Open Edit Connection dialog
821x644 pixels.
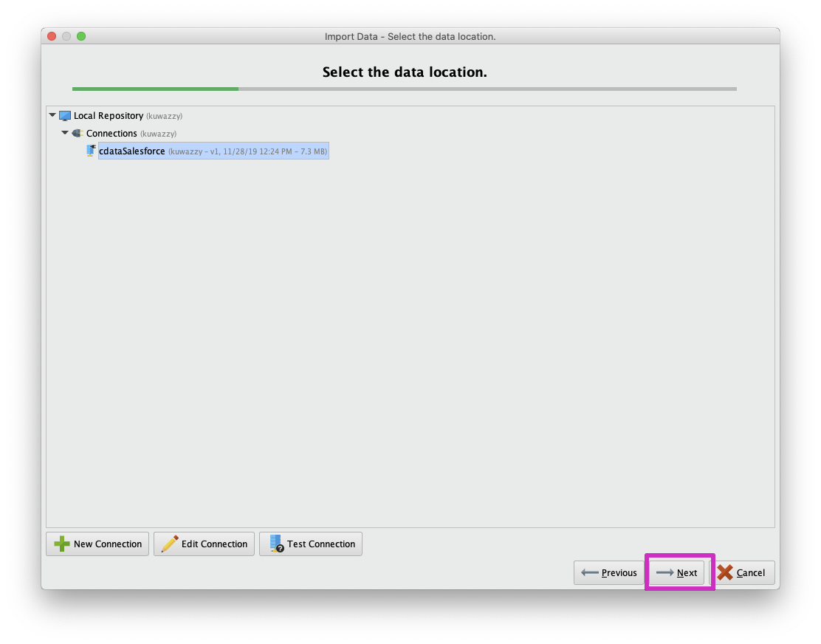[x=205, y=544]
